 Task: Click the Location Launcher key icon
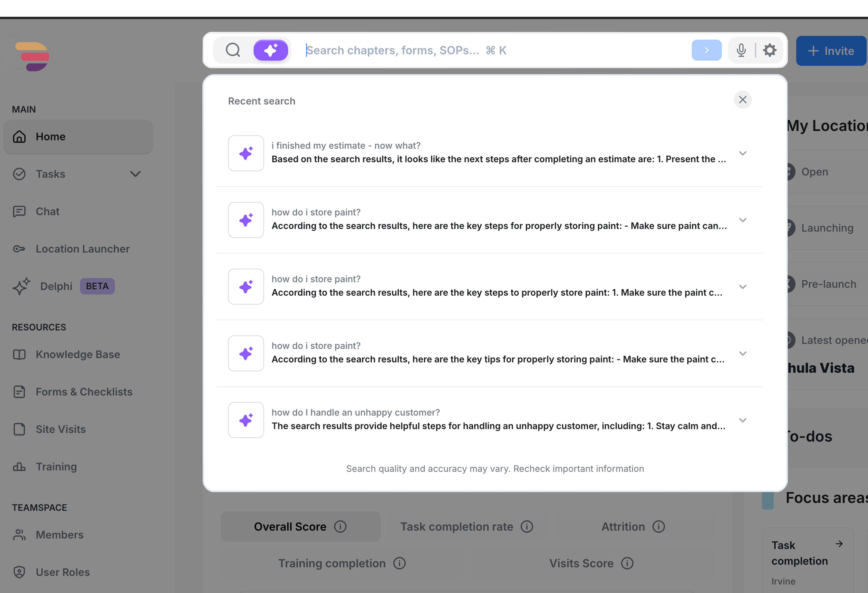tap(19, 249)
